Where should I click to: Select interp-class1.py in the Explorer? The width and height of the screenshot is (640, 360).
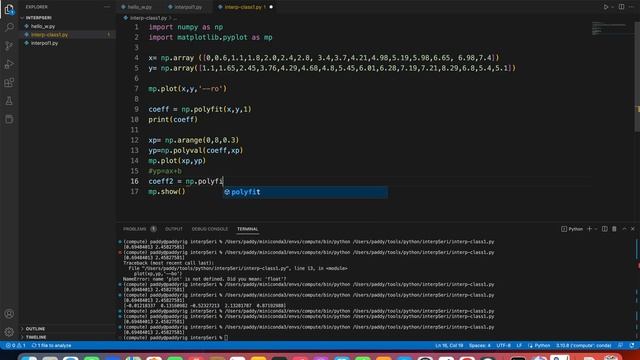pos(68,35)
